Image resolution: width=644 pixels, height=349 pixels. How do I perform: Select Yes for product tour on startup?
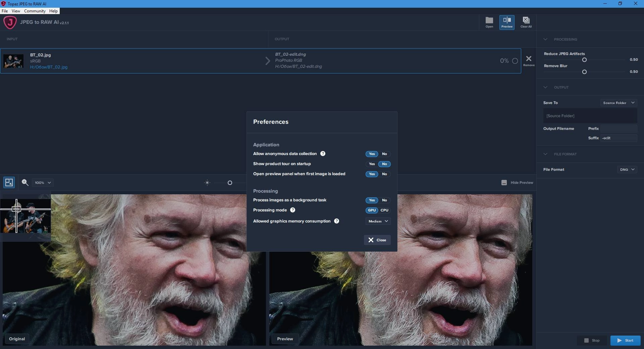coord(372,164)
